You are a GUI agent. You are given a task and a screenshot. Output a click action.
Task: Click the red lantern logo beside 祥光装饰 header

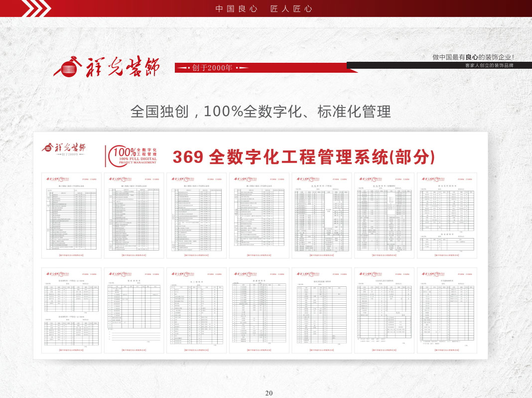[68, 67]
